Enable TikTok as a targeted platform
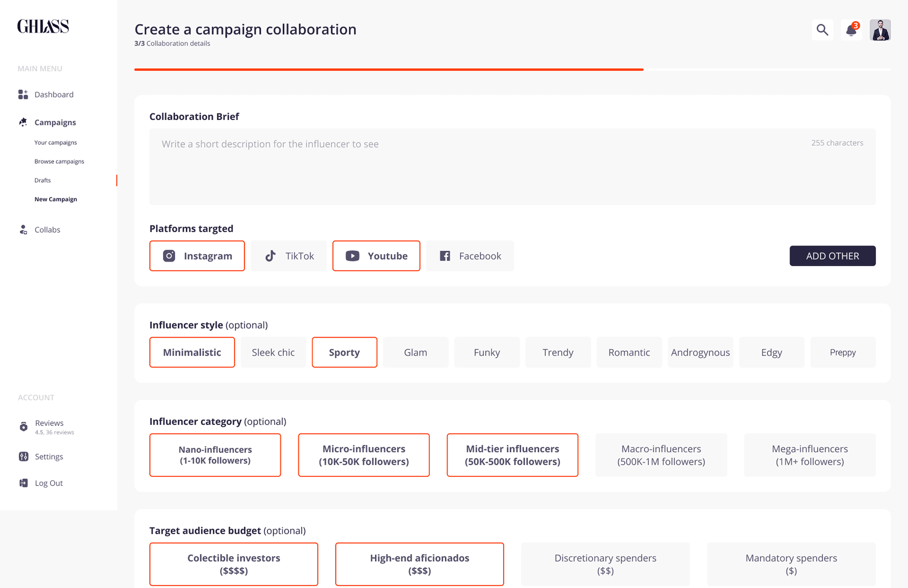Viewport: 908px width, 588px height. (288, 256)
